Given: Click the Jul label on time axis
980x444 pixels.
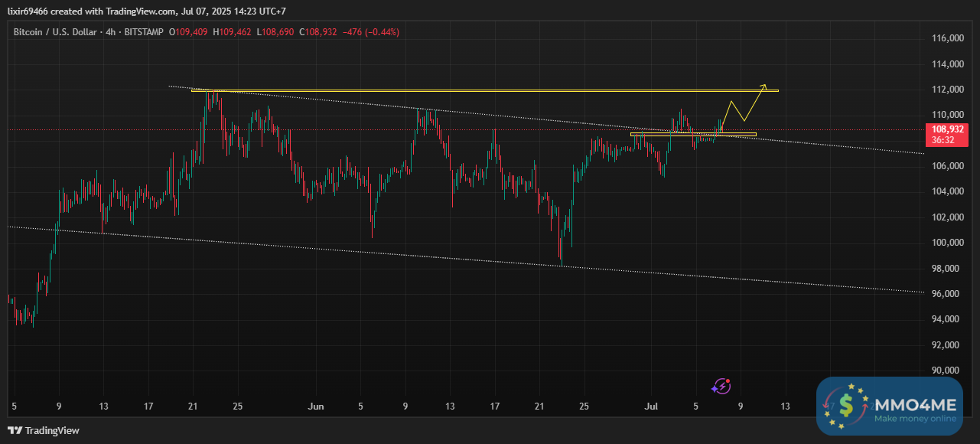Looking at the screenshot, I should point(651,406).
